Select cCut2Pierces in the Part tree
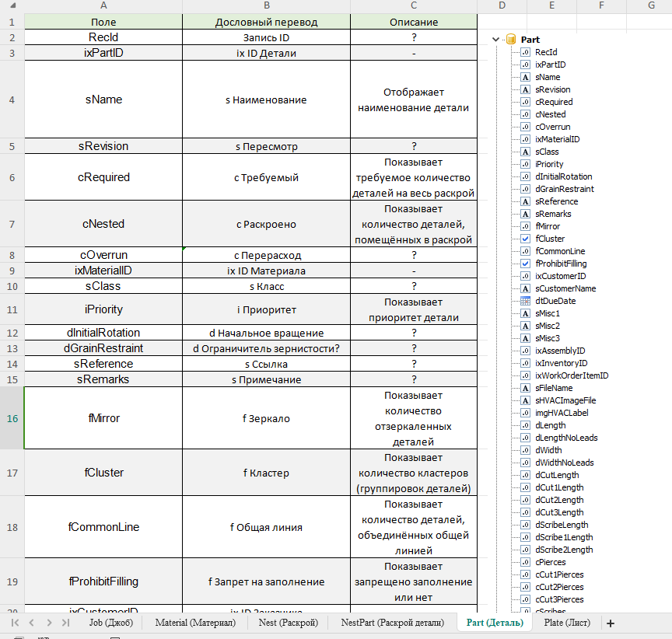This screenshot has width=672, height=639. point(559,586)
